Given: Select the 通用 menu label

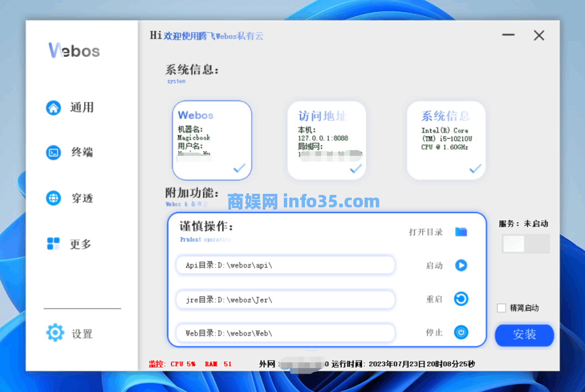Looking at the screenshot, I should [x=82, y=108].
